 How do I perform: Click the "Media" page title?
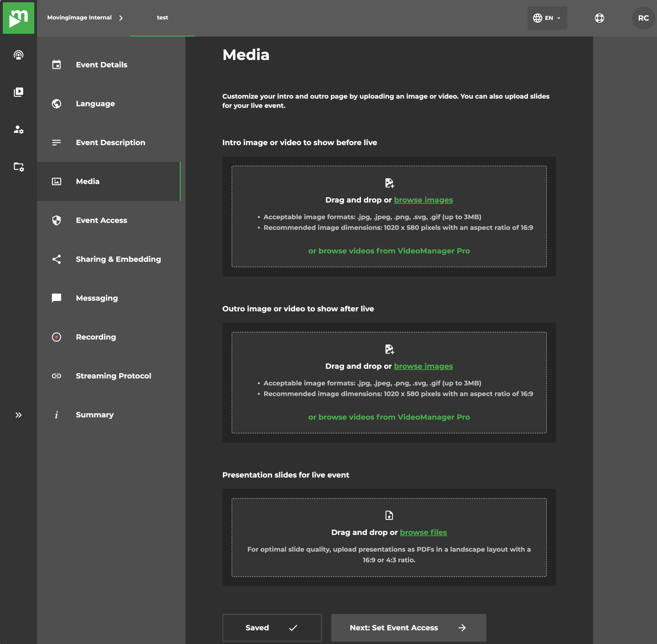pyautogui.click(x=246, y=55)
